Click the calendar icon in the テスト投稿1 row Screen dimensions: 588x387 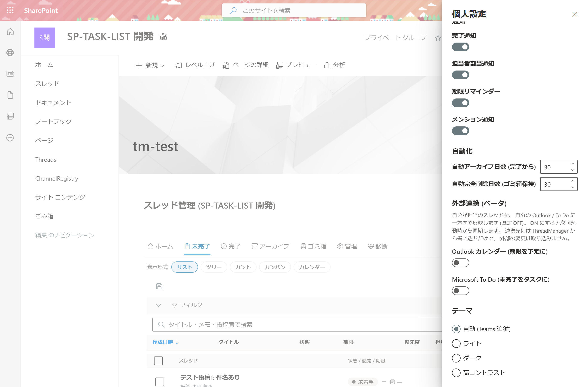click(x=393, y=382)
